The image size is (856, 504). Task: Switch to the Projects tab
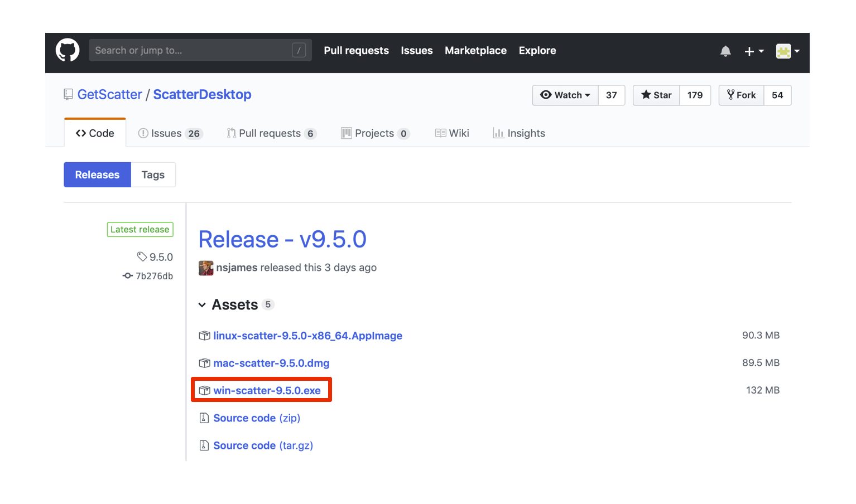tap(375, 133)
